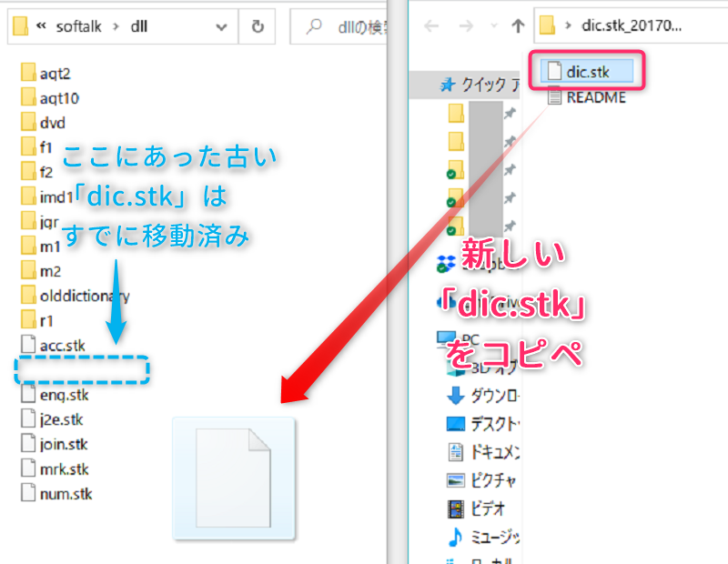This screenshot has width=728, height=564.
Task: Select ミュージック in the navigation pane
Action: coord(494,536)
